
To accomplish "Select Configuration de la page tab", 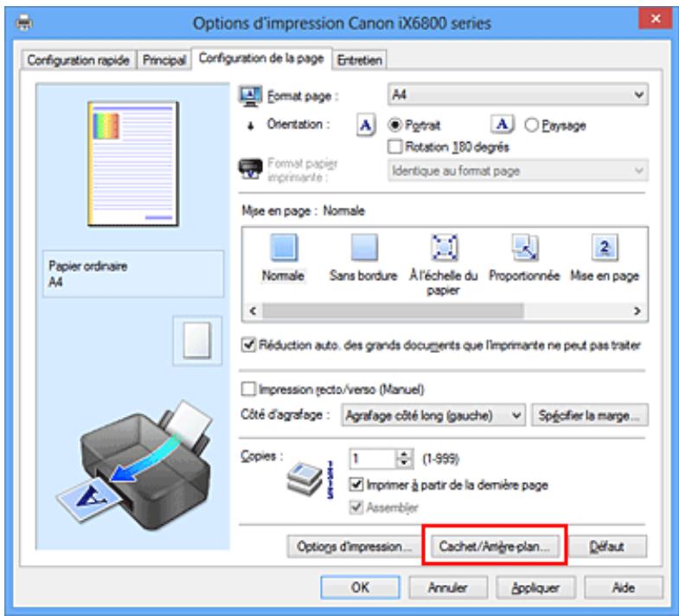I will pyautogui.click(x=261, y=59).
